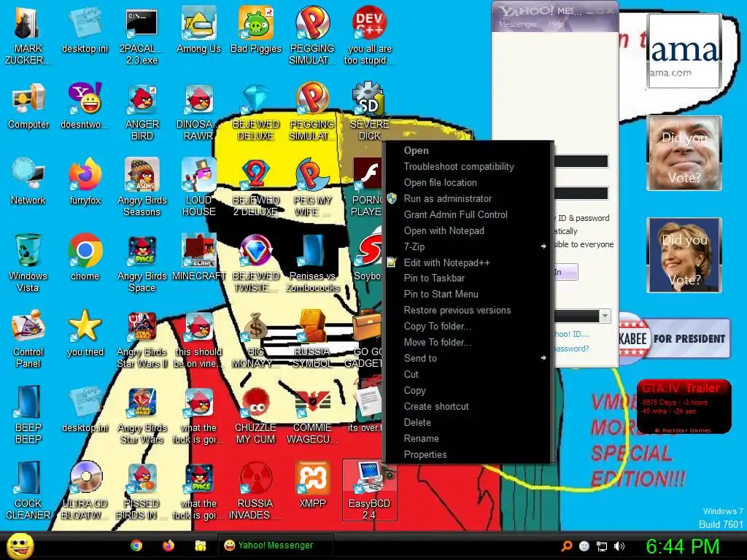This screenshot has width=747, height=560.
Task: Click the Yahoo Messenger password link
Action: [572, 349]
